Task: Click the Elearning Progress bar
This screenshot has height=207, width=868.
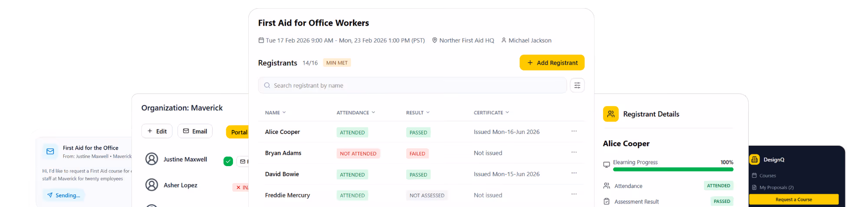Action: coord(673,169)
